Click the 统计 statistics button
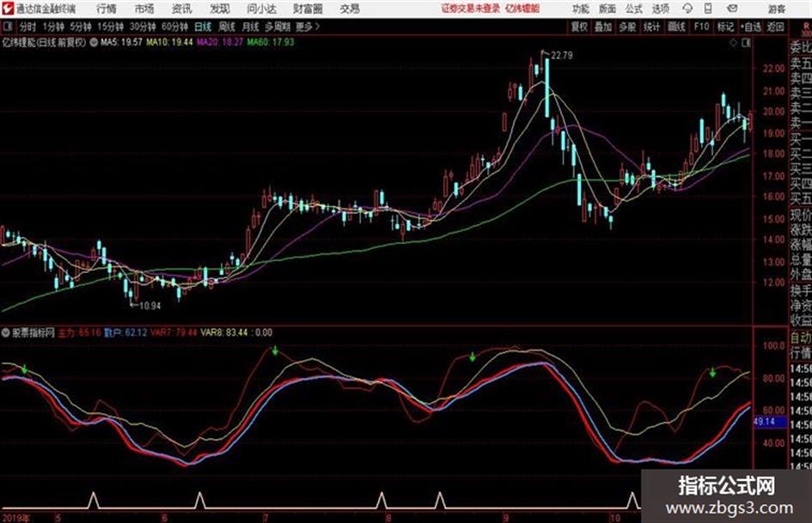Image resolution: width=812 pixels, height=523 pixels. (652, 27)
